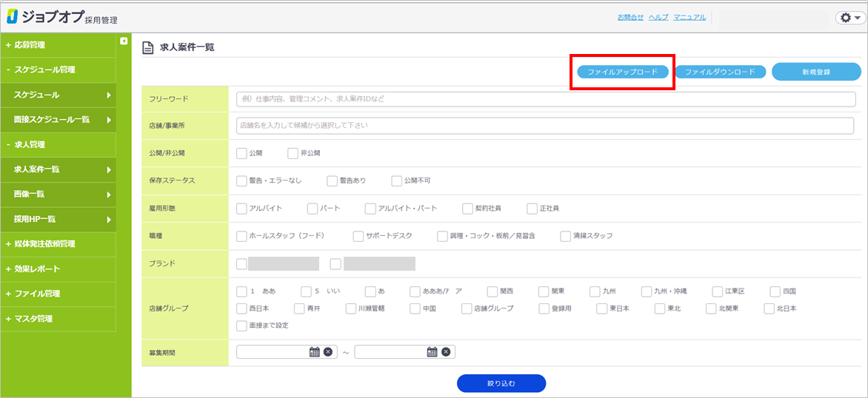The image size is (868, 398).
Task: Open the マニュアル link
Action: click(689, 17)
